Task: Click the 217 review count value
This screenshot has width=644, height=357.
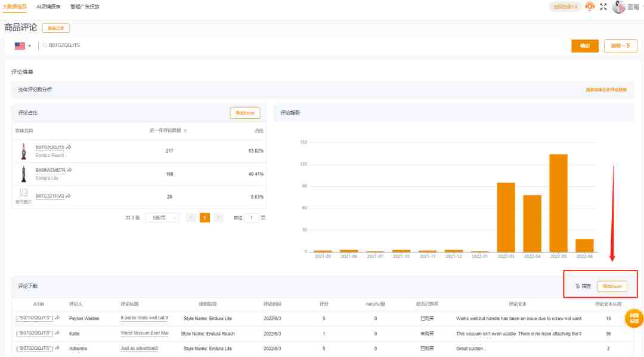Action: 169,151
